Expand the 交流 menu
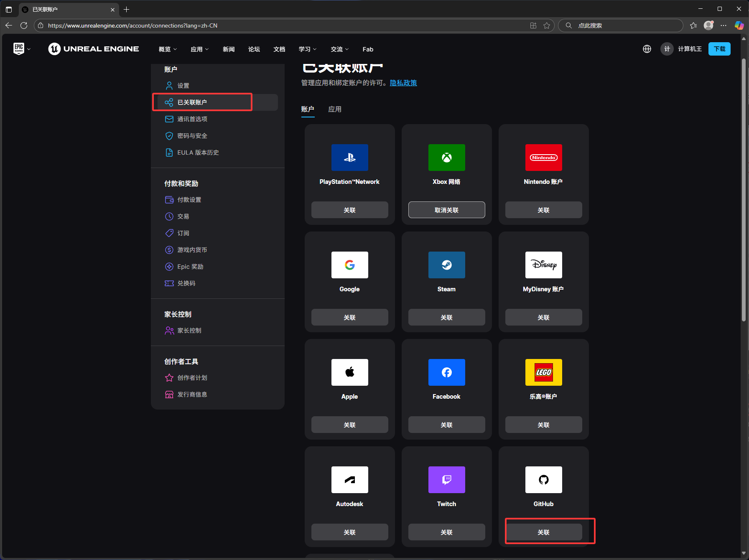The height and width of the screenshot is (560, 749). click(339, 49)
